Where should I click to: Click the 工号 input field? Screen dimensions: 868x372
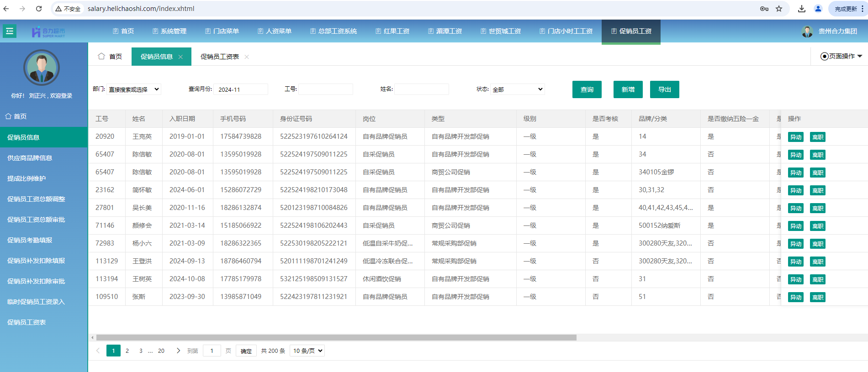tap(325, 89)
